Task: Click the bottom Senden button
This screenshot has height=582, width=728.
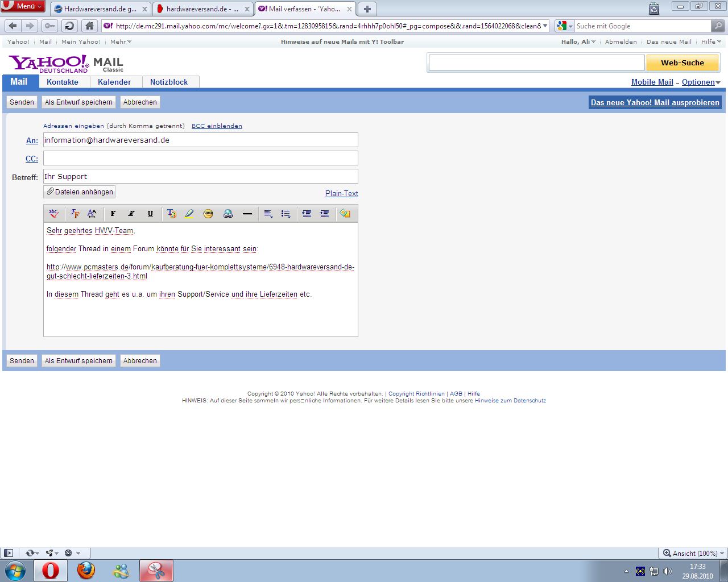Action: tap(22, 361)
